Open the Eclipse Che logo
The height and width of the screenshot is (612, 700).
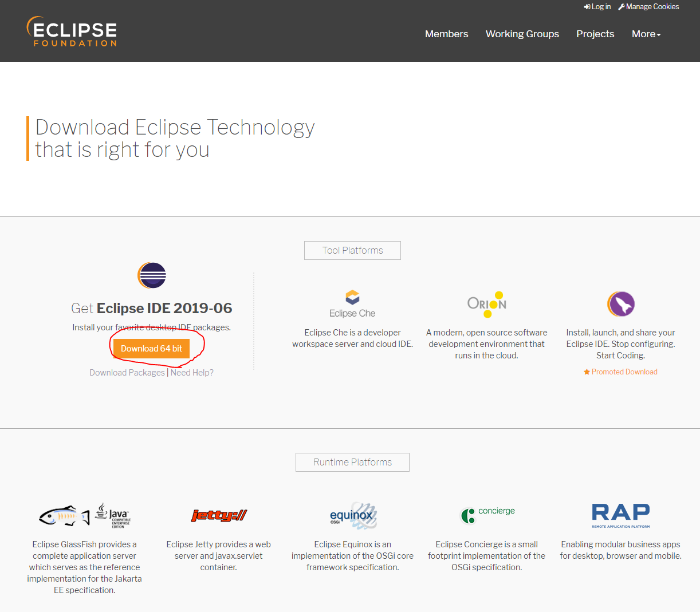click(352, 304)
